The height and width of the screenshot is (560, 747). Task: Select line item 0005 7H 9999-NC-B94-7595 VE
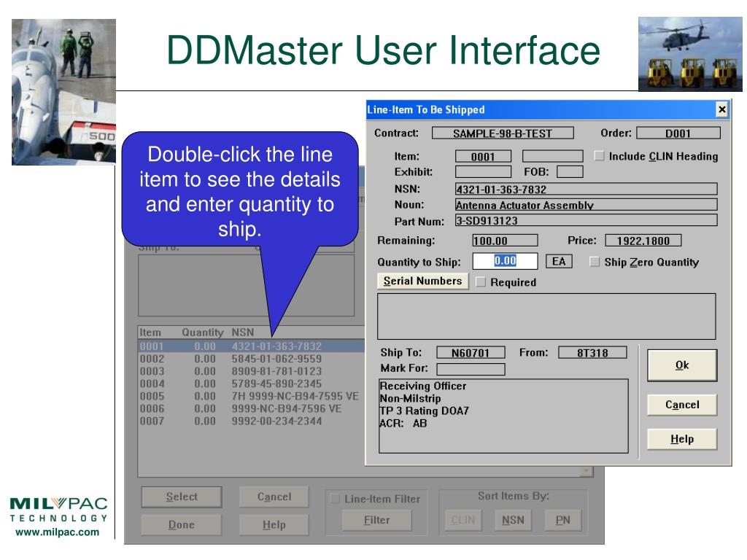(x=252, y=396)
